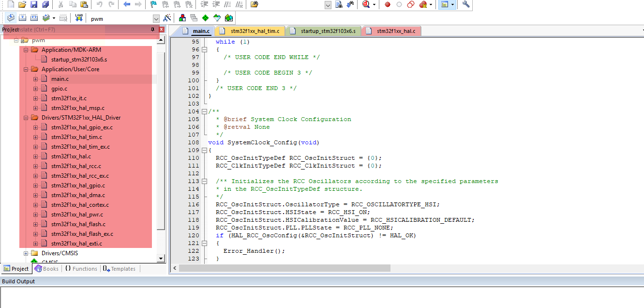Open the Books tab in project panel

coord(46,269)
